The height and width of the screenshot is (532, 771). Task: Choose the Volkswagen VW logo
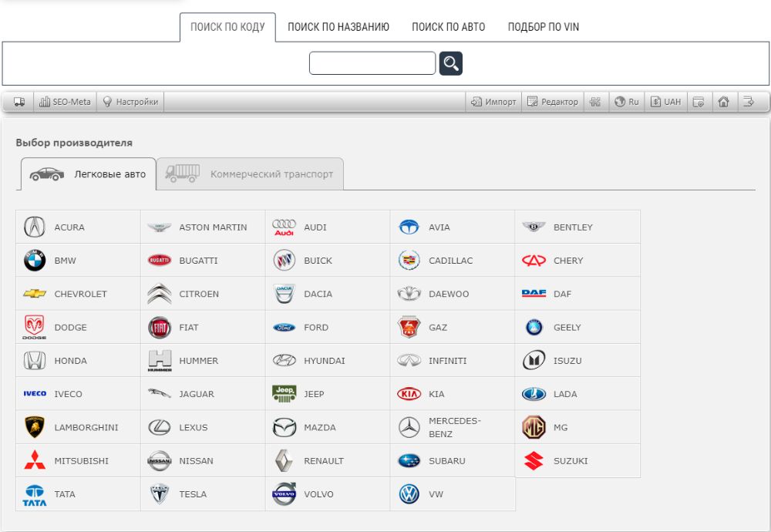pyautogui.click(x=409, y=494)
